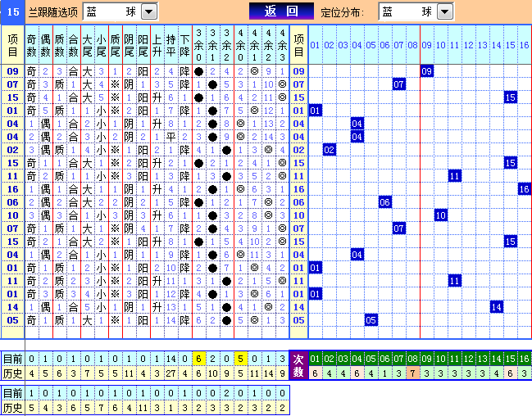Click the 08 header in the top distribution row
The height and width of the screenshot is (416, 532).
412,45
